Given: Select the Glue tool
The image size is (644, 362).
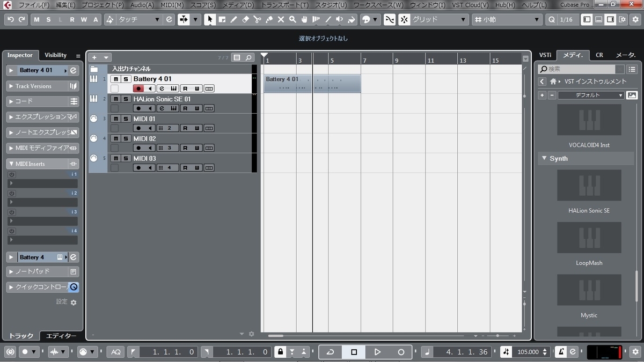Looking at the screenshot, I should point(269,19).
